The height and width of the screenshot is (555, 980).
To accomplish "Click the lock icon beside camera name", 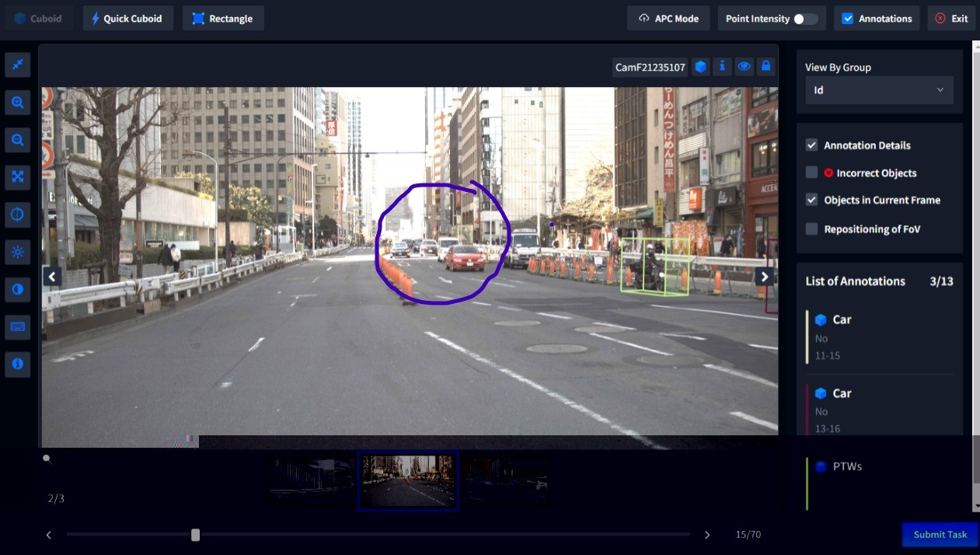I will 766,67.
